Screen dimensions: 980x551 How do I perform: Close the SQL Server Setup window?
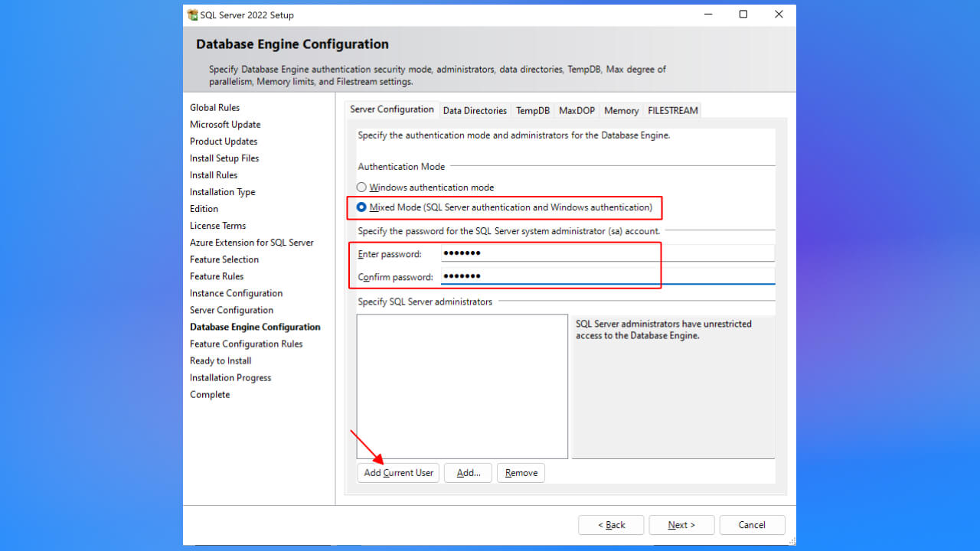click(x=779, y=15)
